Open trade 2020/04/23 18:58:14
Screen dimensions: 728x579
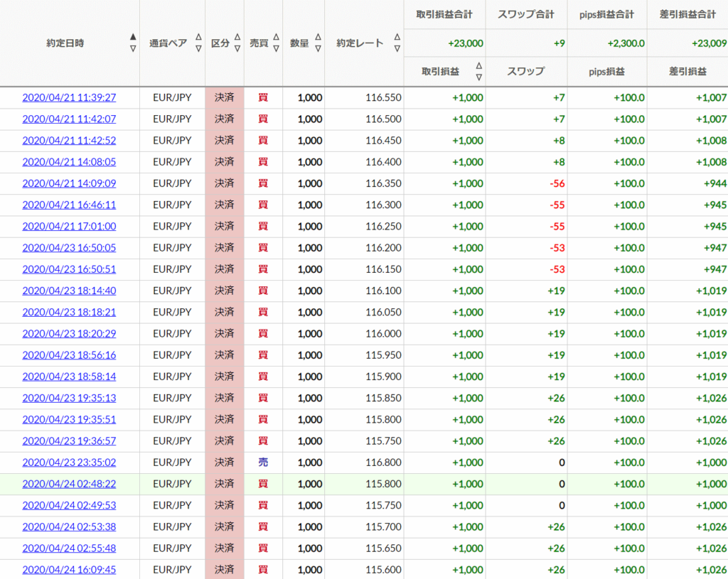click(x=69, y=377)
